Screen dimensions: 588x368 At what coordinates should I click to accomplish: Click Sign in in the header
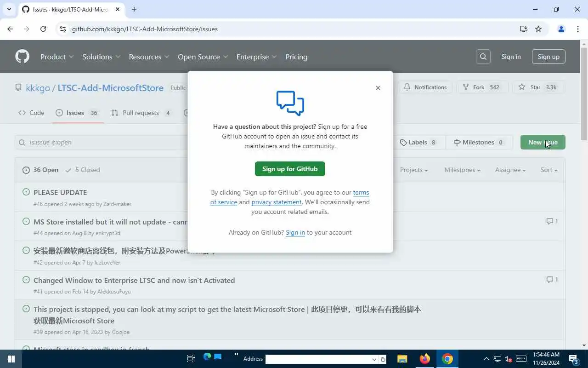click(x=511, y=57)
